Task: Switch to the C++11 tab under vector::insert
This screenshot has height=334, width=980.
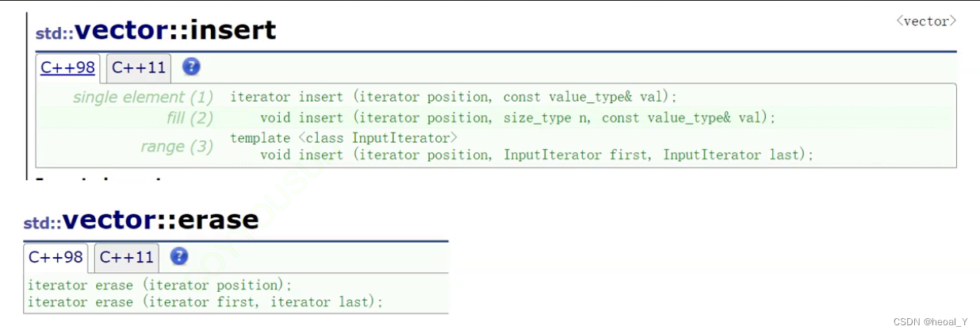Action: click(139, 67)
